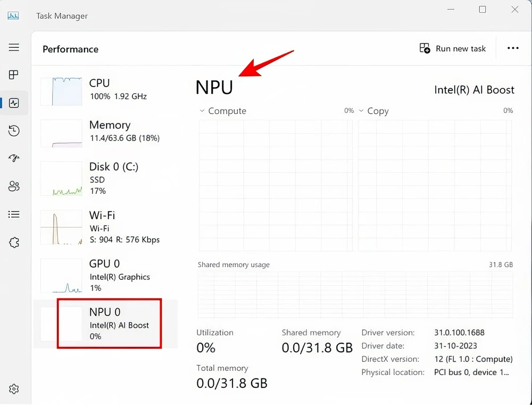
Task: View Startup apps via the speedometer icon
Action: pyautogui.click(x=14, y=158)
